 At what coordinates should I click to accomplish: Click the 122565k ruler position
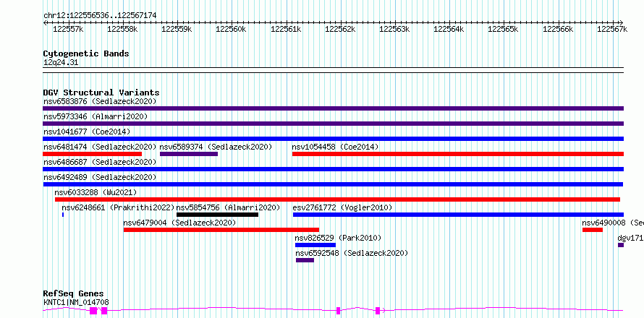pyautogui.click(x=503, y=29)
